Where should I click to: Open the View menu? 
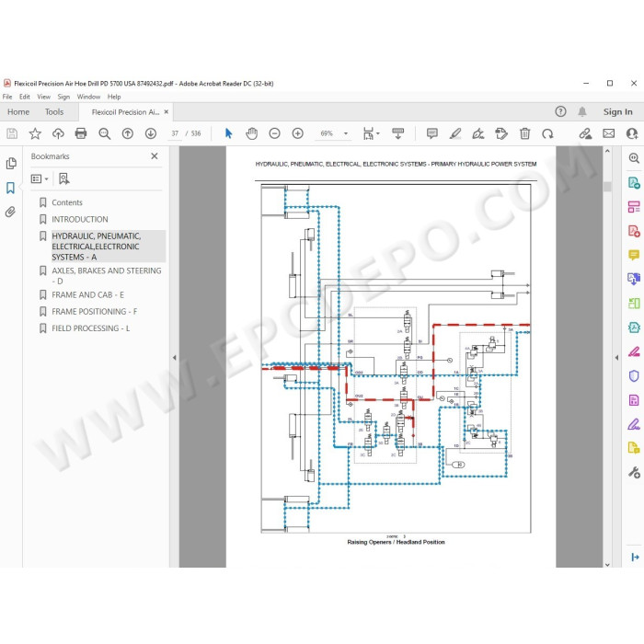(x=43, y=97)
